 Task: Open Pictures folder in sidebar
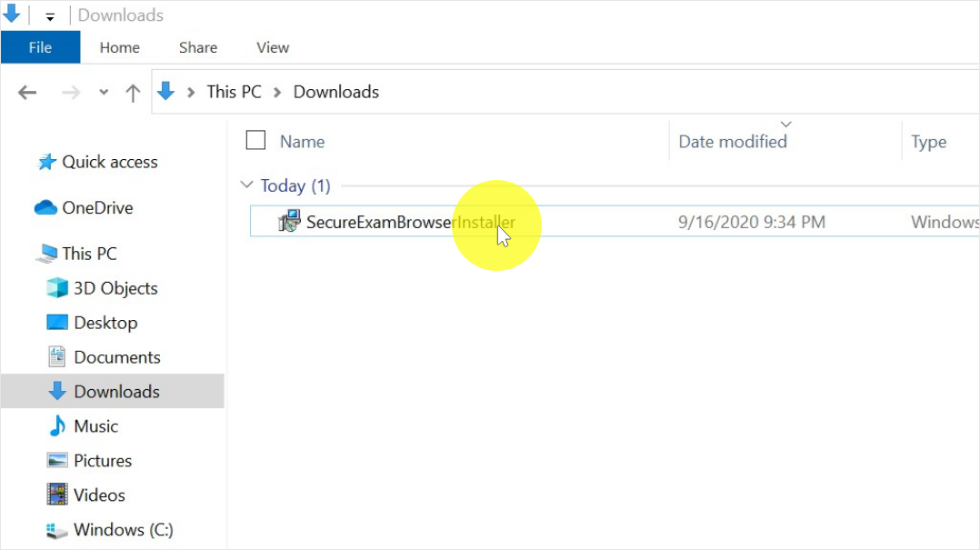[x=103, y=461]
